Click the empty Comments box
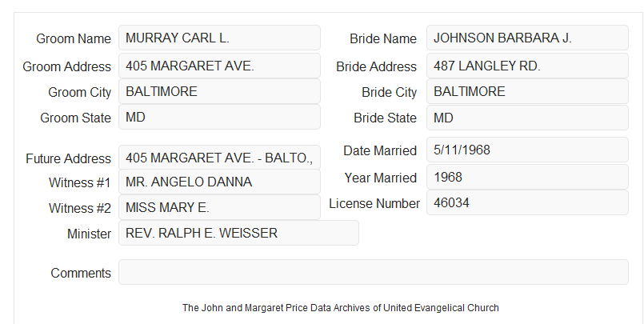The width and height of the screenshot is (644, 324). 374,272
